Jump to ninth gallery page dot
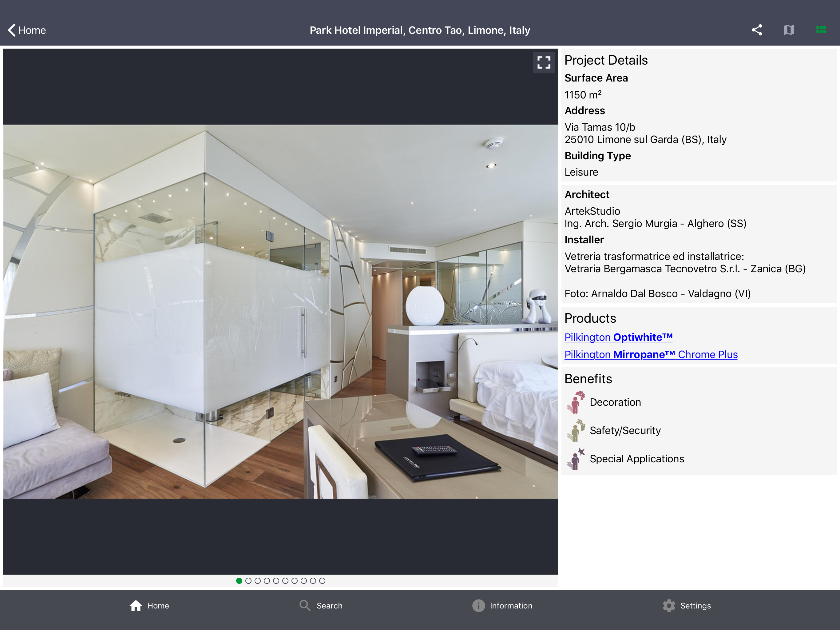The height and width of the screenshot is (630, 840). (x=313, y=580)
